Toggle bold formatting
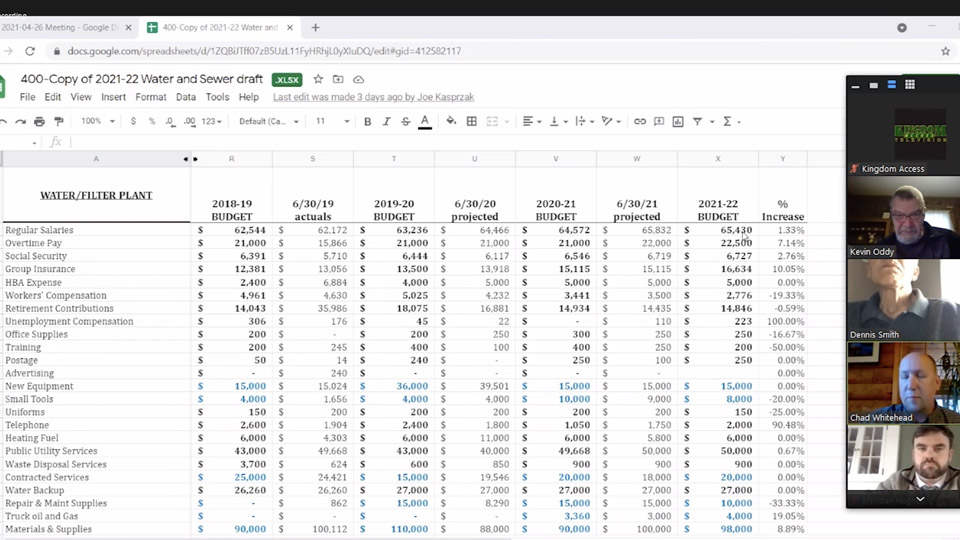This screenshot has width=960, height=540. tap(367, 121)
